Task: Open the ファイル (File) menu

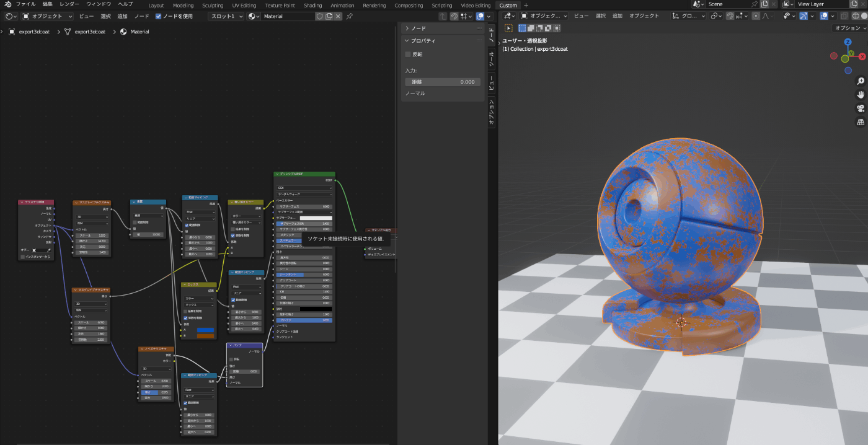Action: pos(25,4)
